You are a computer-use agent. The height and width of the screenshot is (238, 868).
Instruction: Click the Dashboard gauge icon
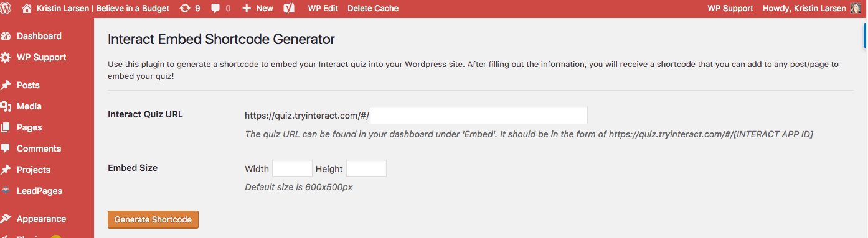pos(6,36)
